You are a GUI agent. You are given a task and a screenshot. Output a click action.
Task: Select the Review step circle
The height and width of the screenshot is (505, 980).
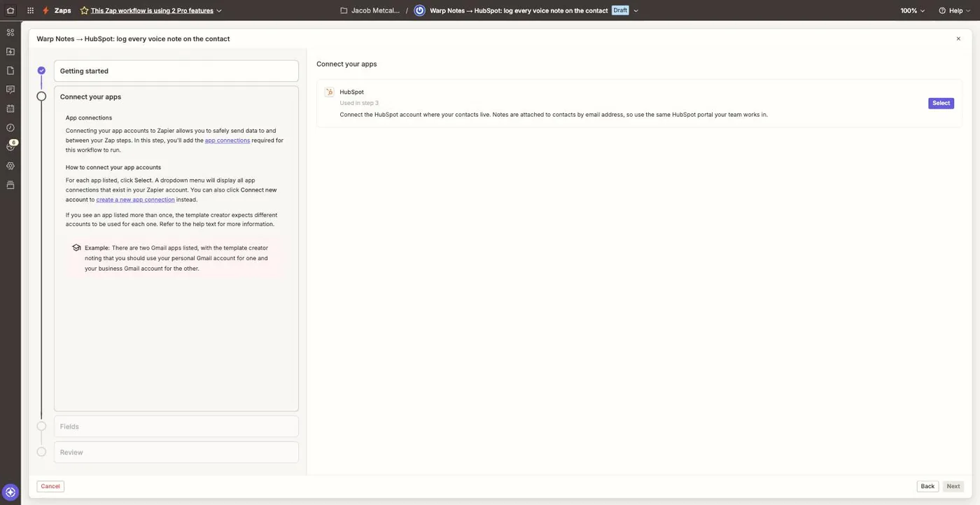point(41,452)
